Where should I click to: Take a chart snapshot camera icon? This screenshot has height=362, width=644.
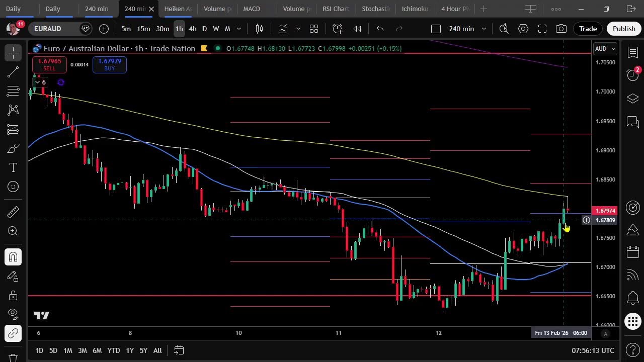tap(561, 29)
